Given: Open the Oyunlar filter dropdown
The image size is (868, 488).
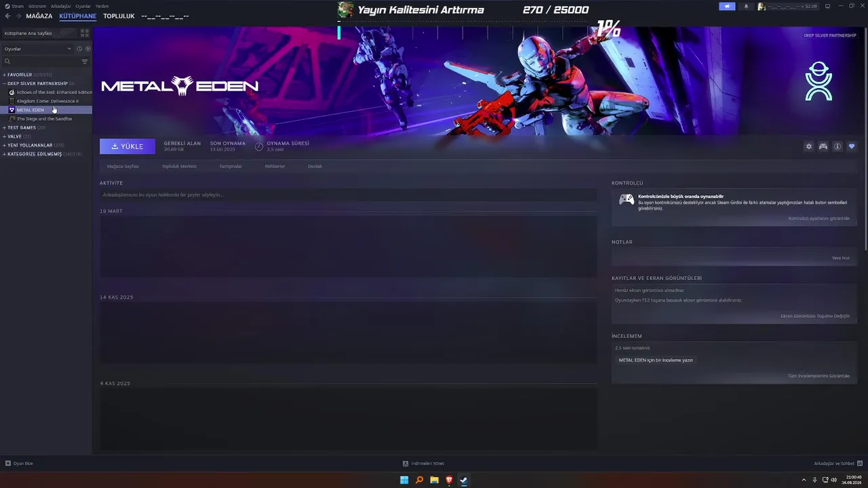Looking at the screenshot, I should click(37, 49).
